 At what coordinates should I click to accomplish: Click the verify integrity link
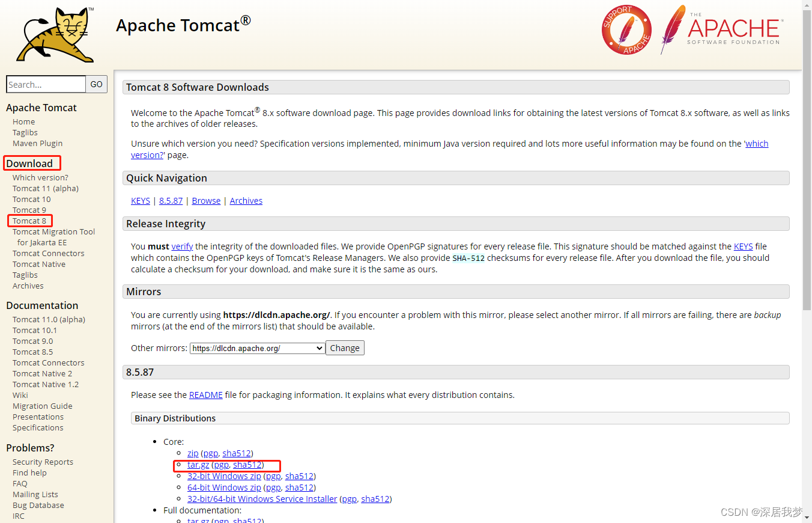pyautogui.click(x=182, y=246)
